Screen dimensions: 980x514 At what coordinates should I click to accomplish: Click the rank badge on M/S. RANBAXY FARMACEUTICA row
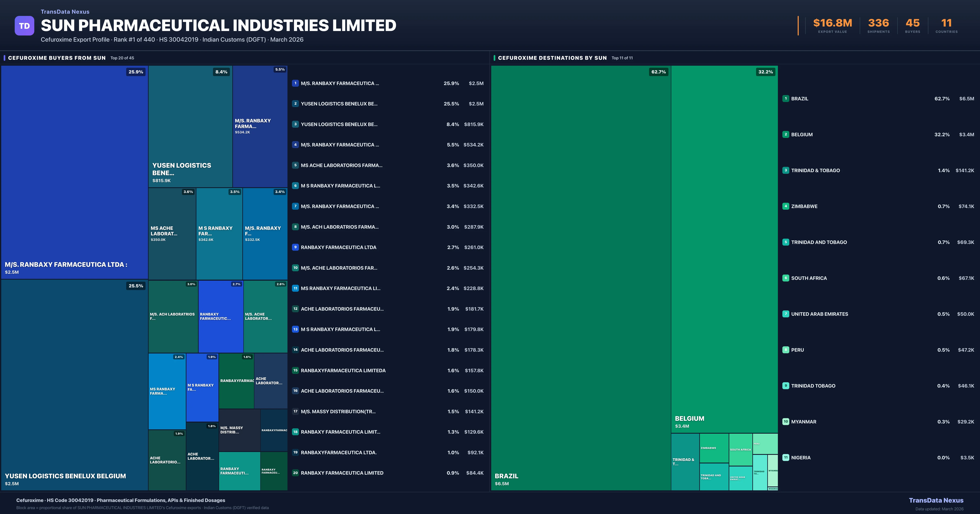[x=295, y=83]
